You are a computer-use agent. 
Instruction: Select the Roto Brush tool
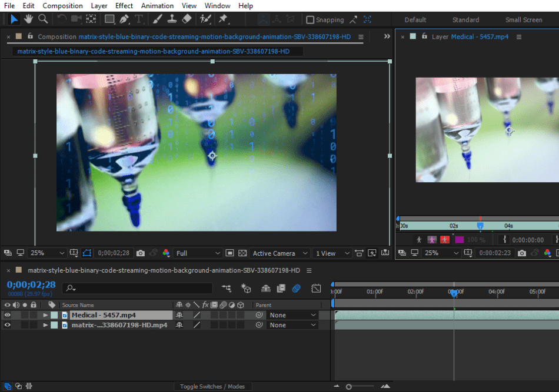coord(205,19)
